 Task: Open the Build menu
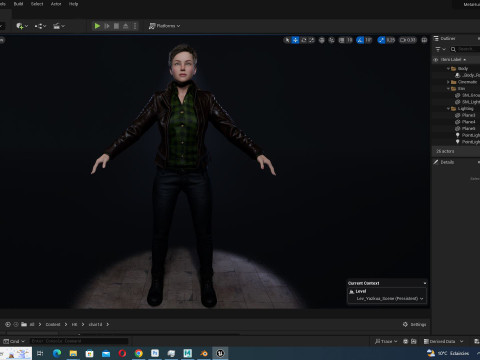[18, 4]
